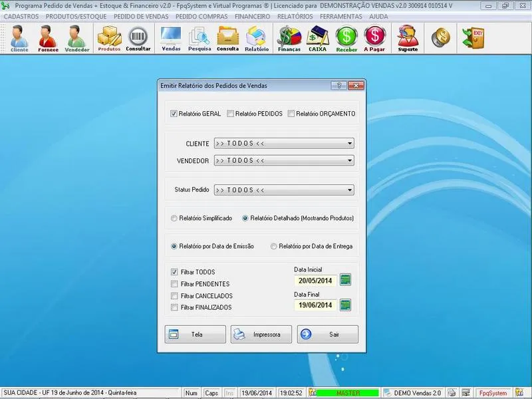Screen dimensions: 532x399
Task: Tick the Filtrar CANCELADOS checkbox
Action: pyautogui.click(x=174, y=296)
